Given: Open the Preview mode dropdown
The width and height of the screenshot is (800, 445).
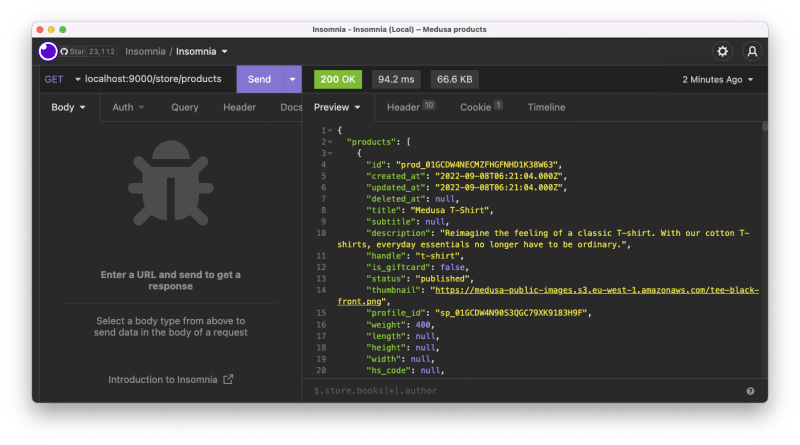Looking at the screenshot, I should click(337, 107).
